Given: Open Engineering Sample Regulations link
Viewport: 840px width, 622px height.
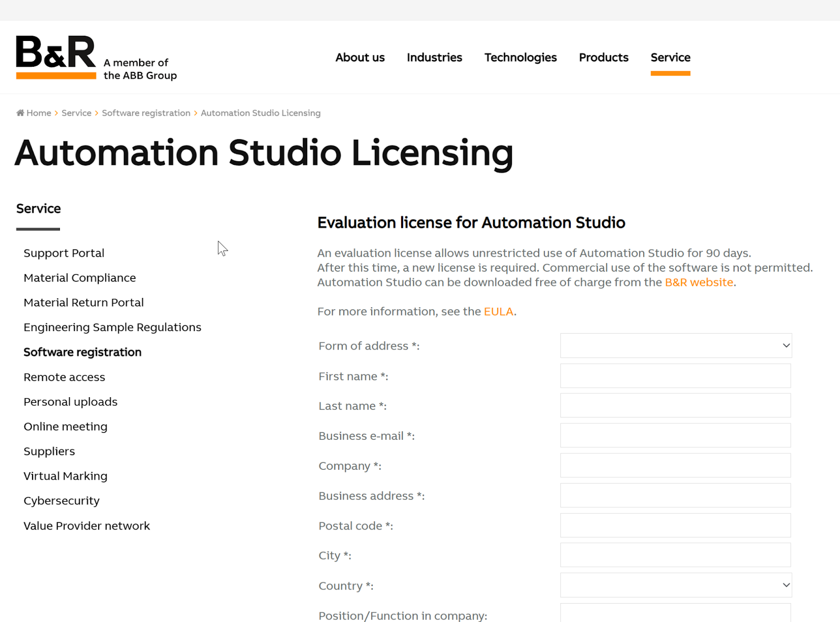Looking at the screenshot, I should click(x=112, y=327).
